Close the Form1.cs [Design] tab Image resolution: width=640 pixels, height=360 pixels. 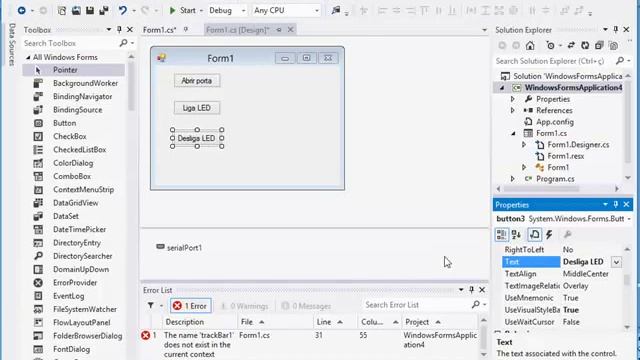[291, 29]
